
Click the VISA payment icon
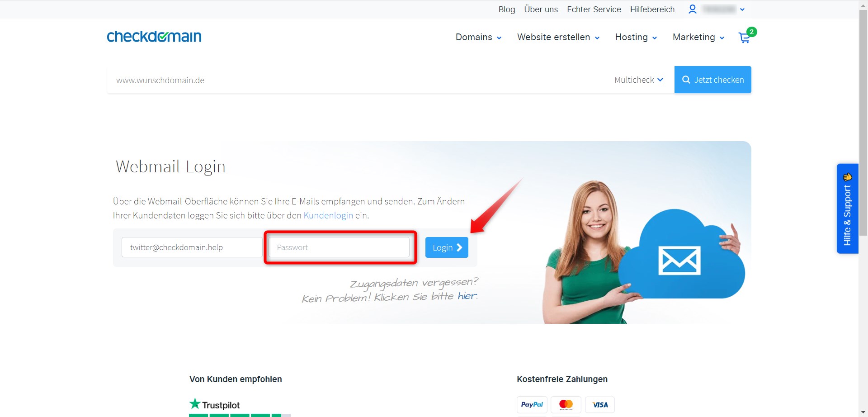(x=600, y=405)
